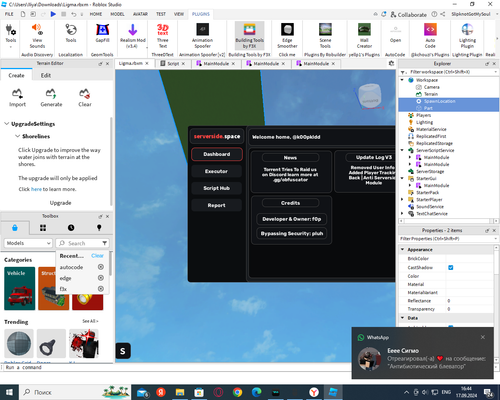Open the Toolbox Marketplace tab
500x400 pixels.
(x=15, y=228)
